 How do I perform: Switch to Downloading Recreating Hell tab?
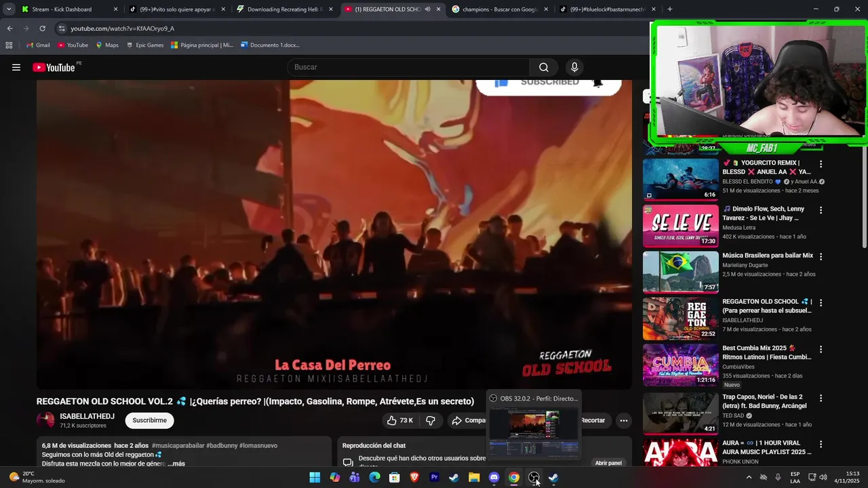point(283,9)
